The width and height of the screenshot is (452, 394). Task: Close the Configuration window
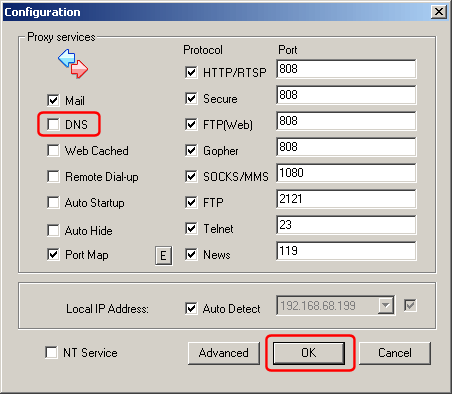pos(439,12)
